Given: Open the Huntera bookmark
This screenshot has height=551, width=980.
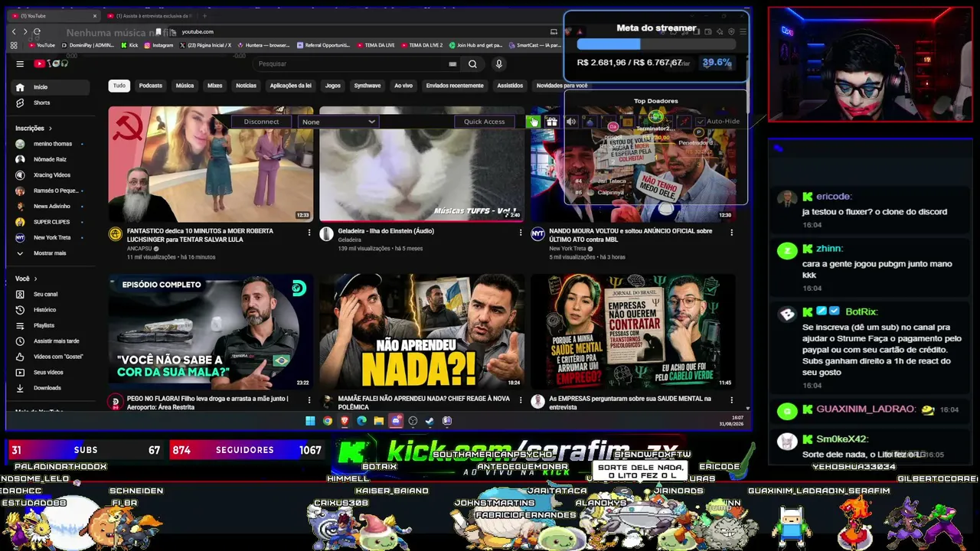Looking at the screenshot, I should (263, 45).
